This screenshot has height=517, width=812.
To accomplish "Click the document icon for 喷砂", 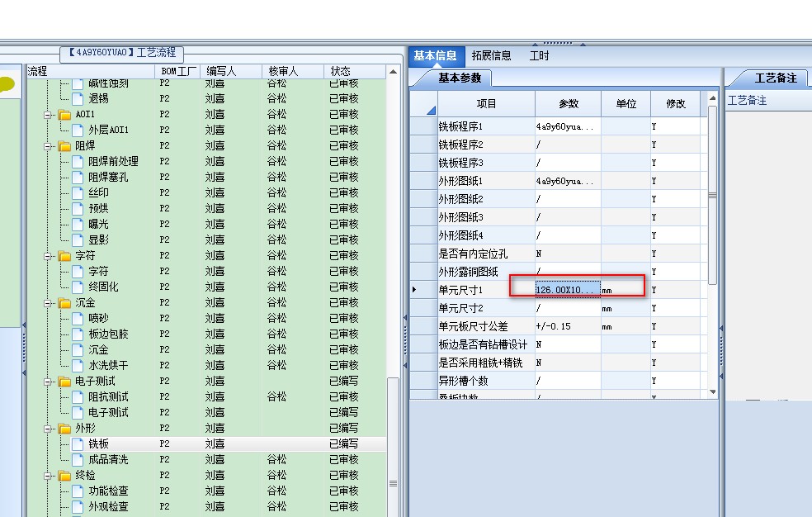I will point(78,319).
